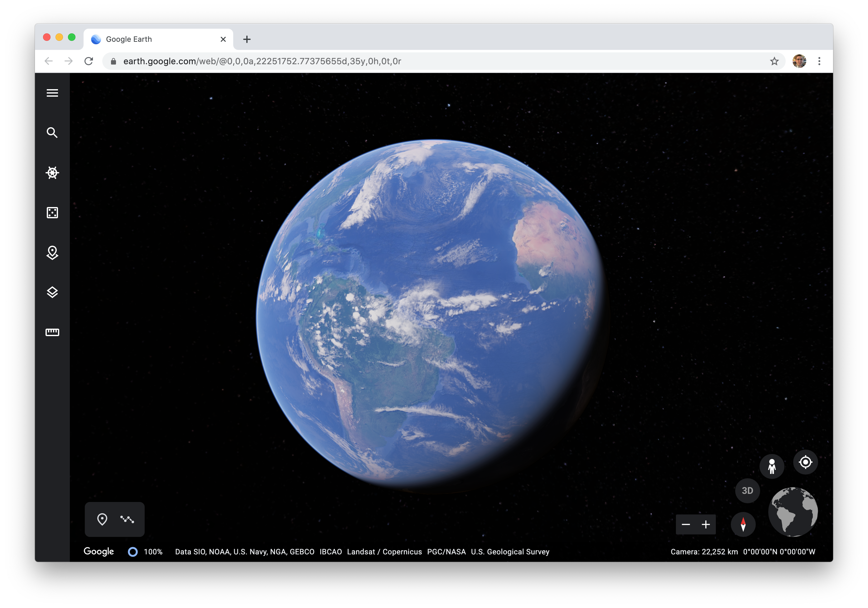Click the zoom in plus button
Viewport: 868px width, 608px height.
pyautogui.click(x=706, y=524)
